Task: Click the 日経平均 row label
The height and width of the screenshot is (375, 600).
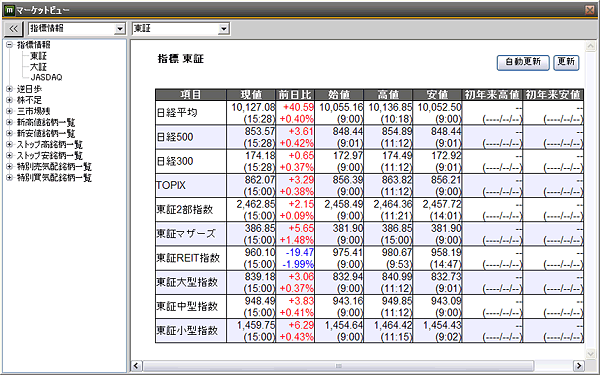Action: pos(177,112)
